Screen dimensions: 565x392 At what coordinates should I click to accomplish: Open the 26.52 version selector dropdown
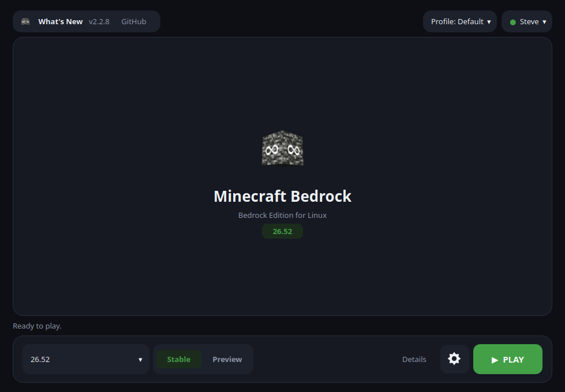pos(86,359)
